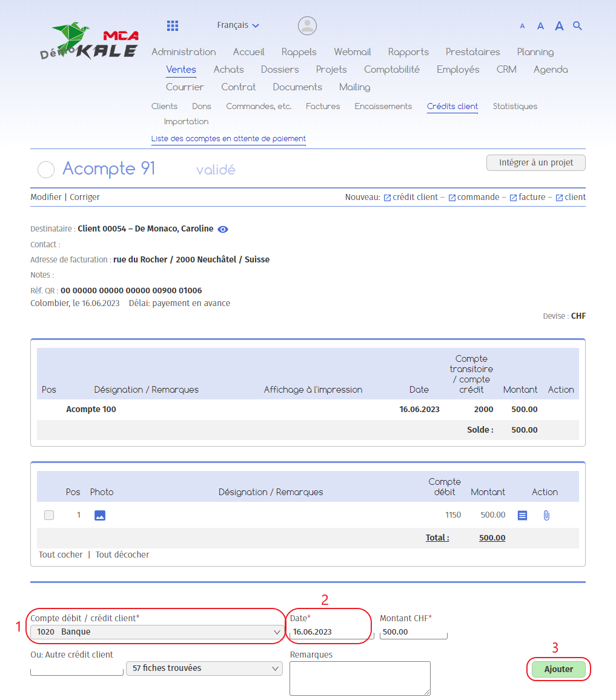Attach file with paperclip icon

[546, 515]
